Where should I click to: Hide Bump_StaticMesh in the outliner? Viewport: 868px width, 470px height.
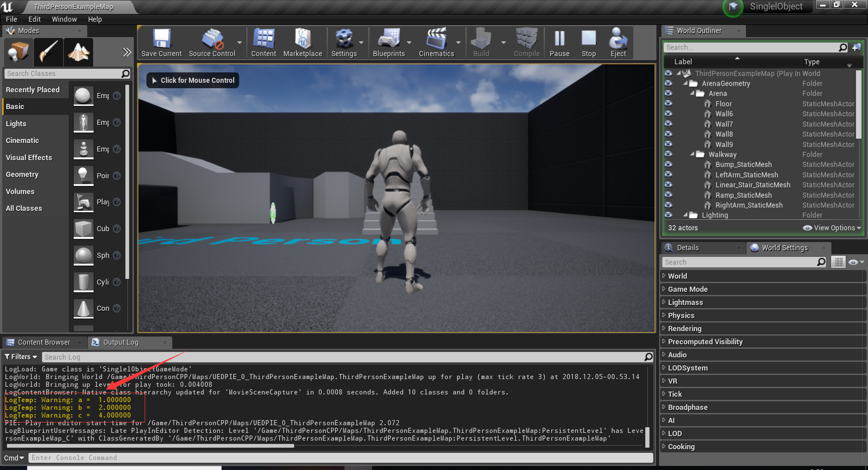click(x=669, y=164)
